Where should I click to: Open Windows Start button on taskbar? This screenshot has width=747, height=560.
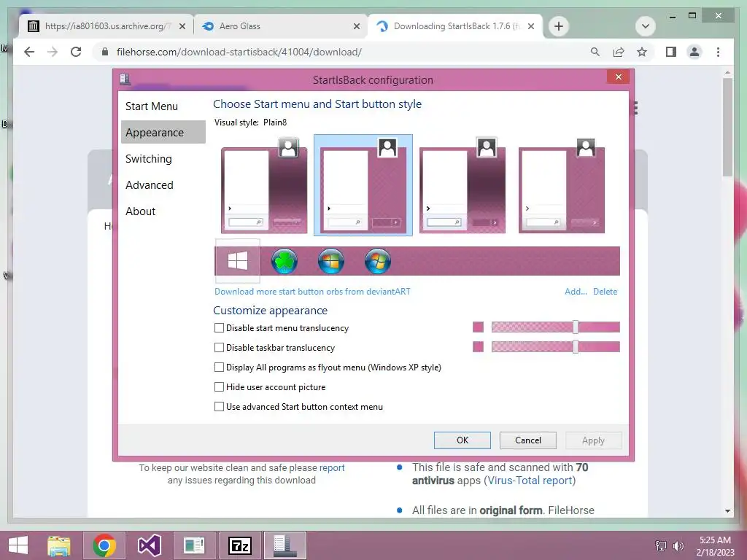pyautogui.click(x=18, y=545)
